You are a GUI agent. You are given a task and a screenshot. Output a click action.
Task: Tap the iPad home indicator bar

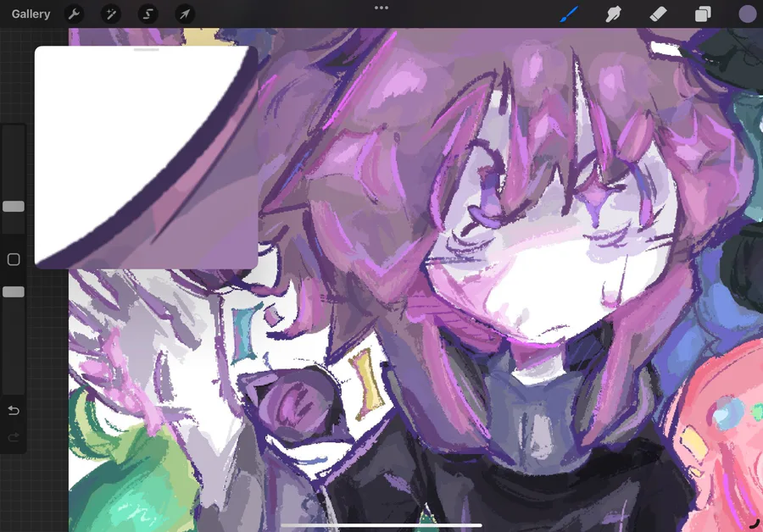[x=381, y=525]
